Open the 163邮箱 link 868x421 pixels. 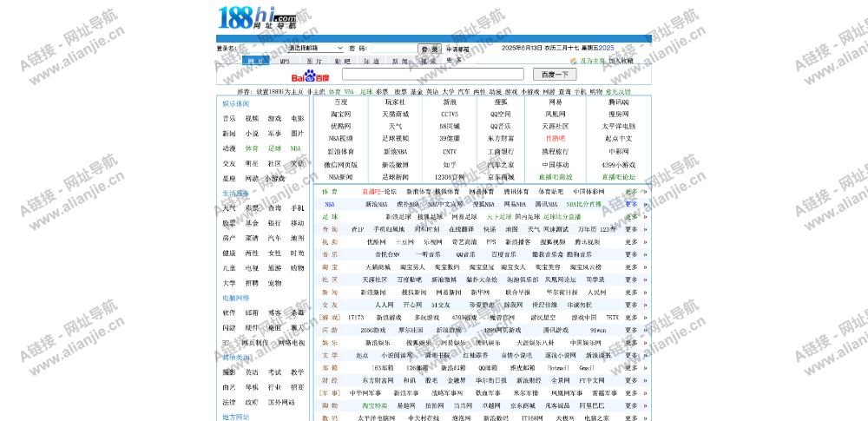[x=383, y=368]
